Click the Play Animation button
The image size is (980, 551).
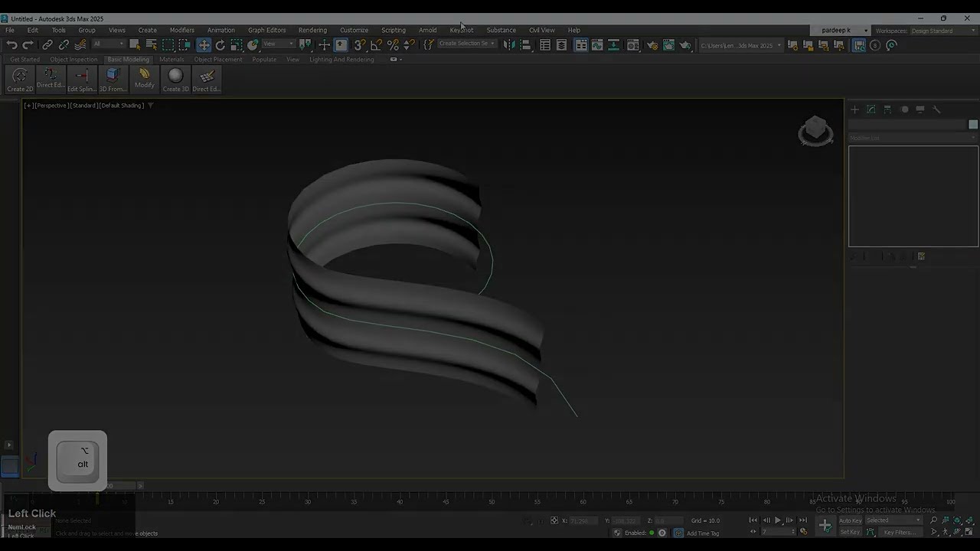pyautogui.click(x=778, y=520)
